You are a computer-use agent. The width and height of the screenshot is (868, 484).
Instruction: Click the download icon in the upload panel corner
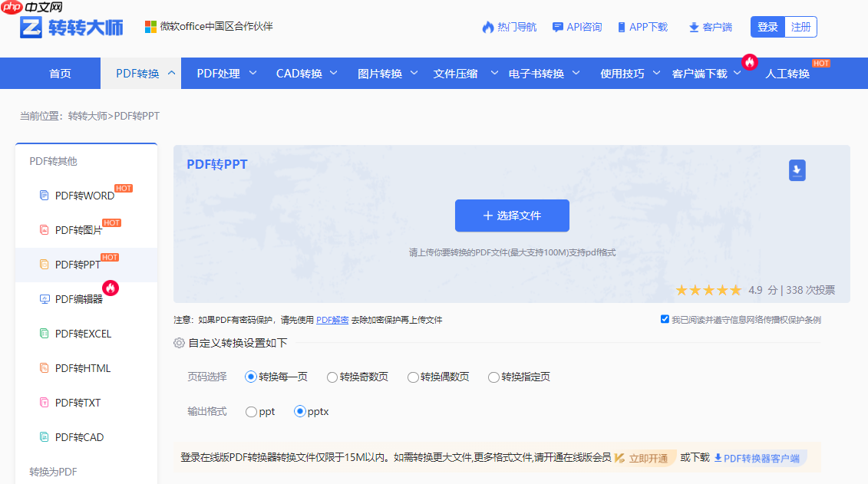[x=797, y=170]
